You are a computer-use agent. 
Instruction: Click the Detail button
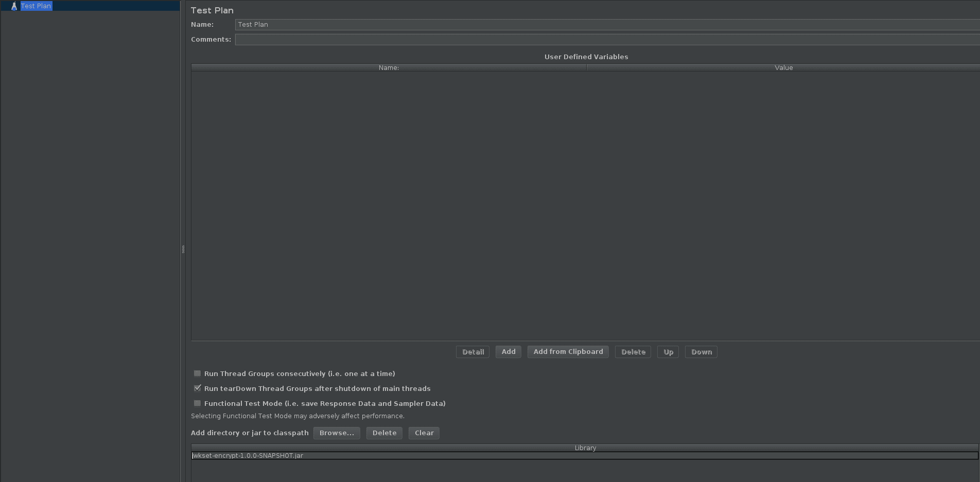472,352
